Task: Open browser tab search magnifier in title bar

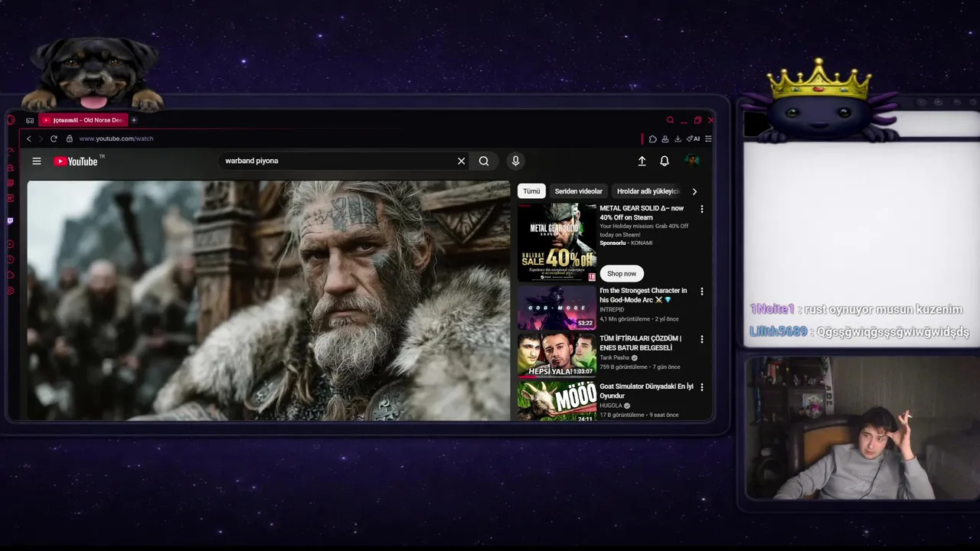Action: tap(670, 120)
